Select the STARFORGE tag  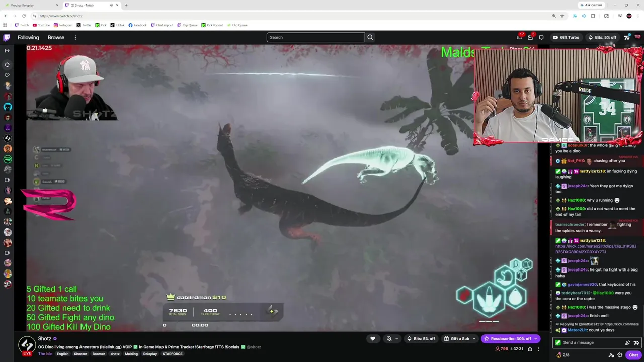click(173, 354)
